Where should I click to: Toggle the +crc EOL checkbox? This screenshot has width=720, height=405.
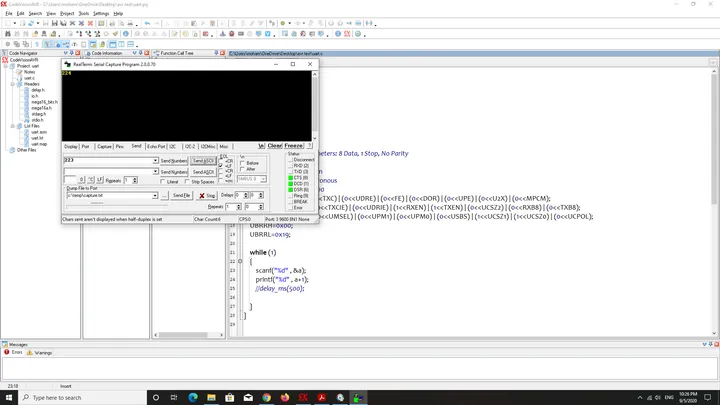click(221, 181)
